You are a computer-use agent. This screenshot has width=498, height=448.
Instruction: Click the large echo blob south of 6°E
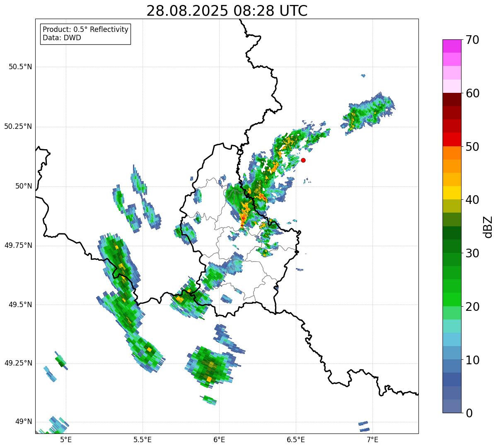click(x=210, y=366)
